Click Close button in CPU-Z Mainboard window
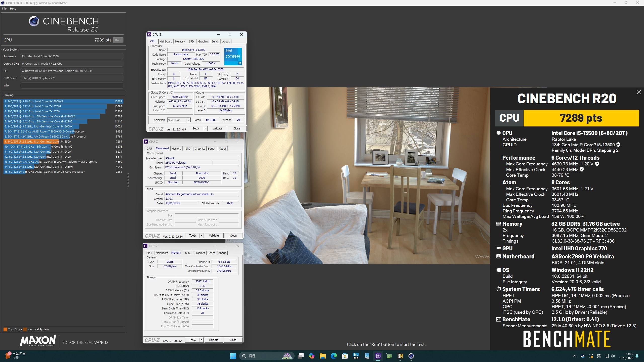The image size is (644, 362). [233, 236]
